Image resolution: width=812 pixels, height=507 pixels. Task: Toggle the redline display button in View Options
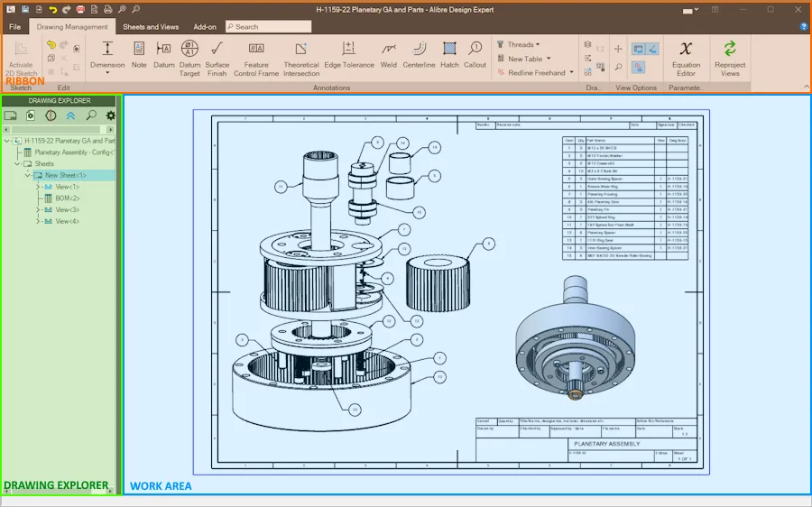(x=638, y=67)
